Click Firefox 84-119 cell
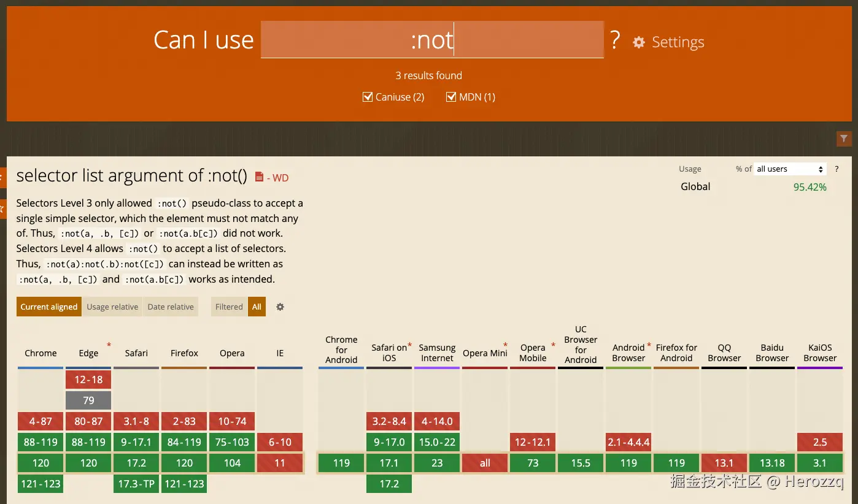Screen dimensions: 858x504 point(184,442)
